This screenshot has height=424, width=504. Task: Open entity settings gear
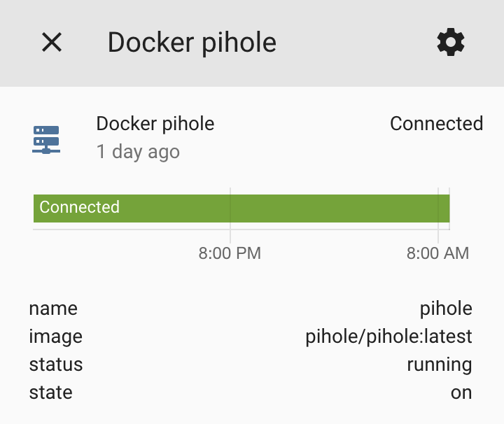point(451,43)
